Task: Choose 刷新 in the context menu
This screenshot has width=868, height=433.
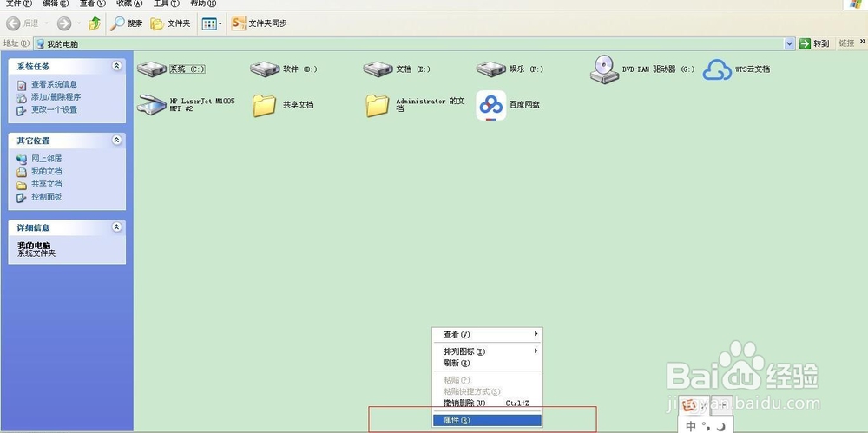Action: click(487, 364)
